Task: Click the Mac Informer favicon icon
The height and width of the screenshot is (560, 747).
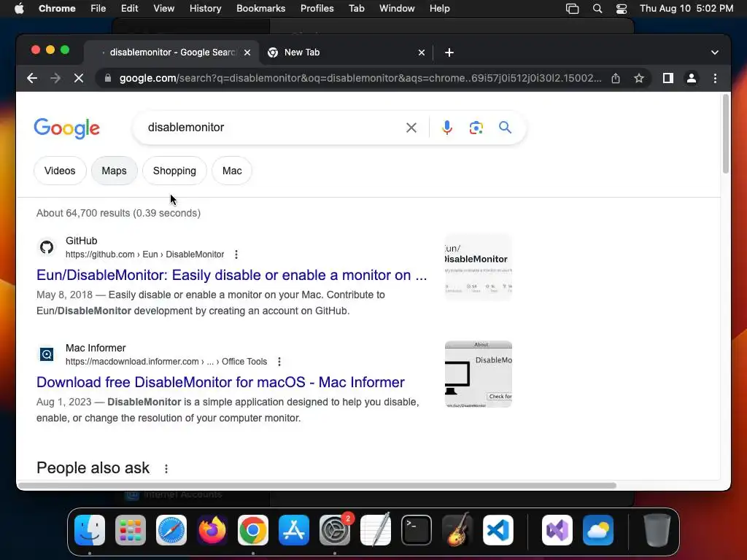Action: tap(47, 354)
